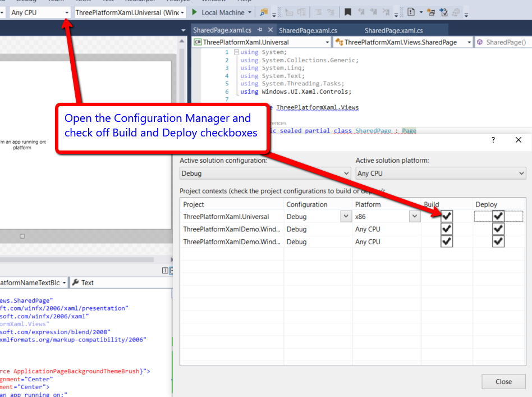Viewport: 532px width, 397px height.
Task: Toggle Build checkbox in third project row
Action: [447, 241]
